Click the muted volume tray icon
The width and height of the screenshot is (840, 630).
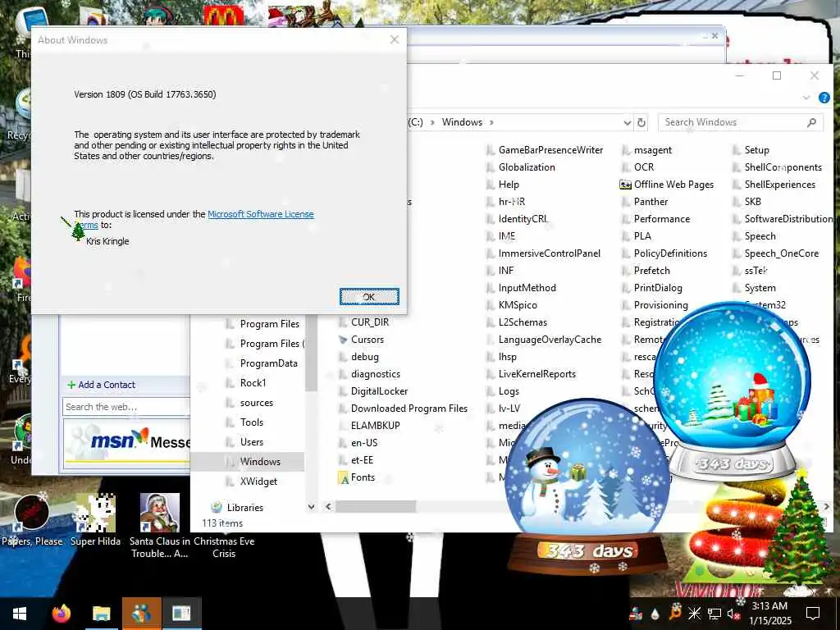point(733,614)
